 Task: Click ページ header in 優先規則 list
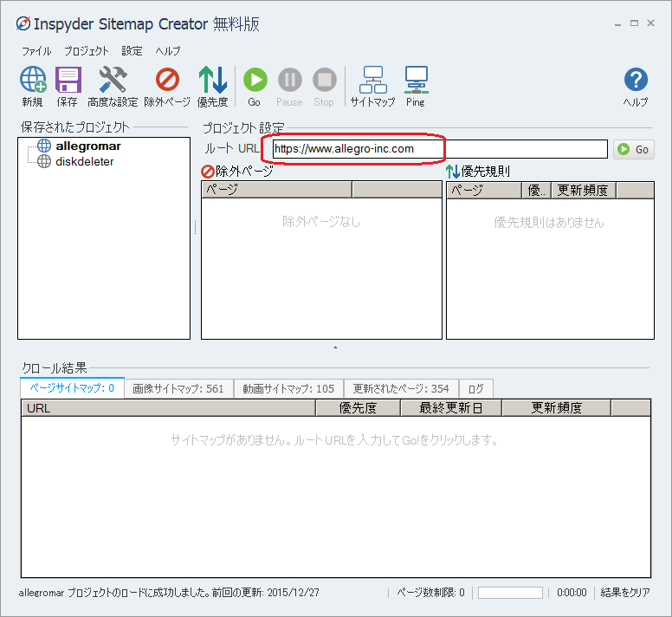tap(484, 190)
